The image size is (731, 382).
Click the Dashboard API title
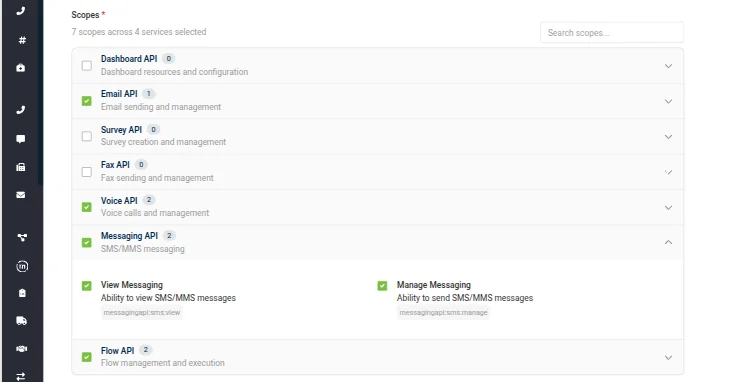click(129, 59)
